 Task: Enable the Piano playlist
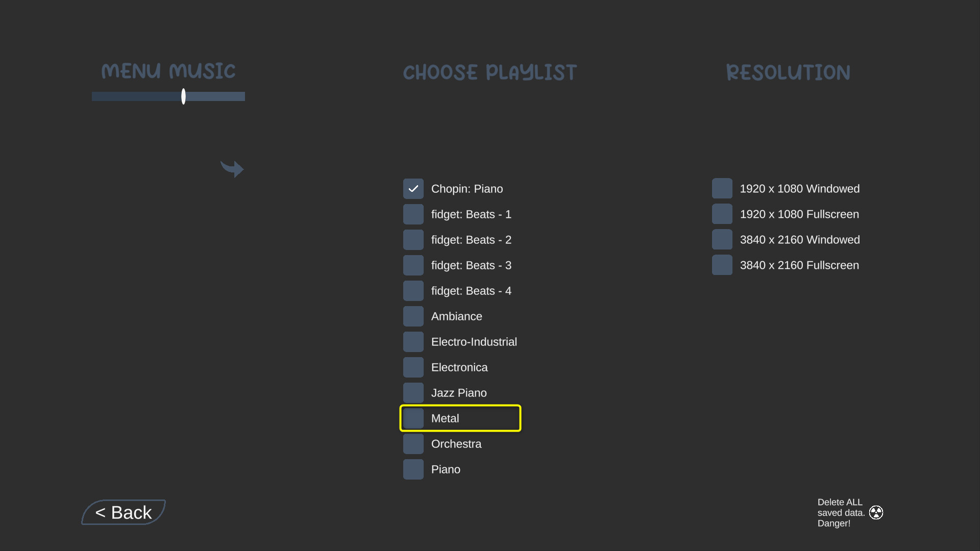(413, 469)
